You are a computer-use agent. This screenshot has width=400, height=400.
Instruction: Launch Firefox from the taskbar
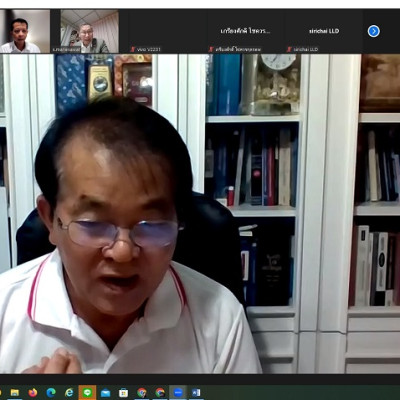pyautogui.click(x=33, y=392)
